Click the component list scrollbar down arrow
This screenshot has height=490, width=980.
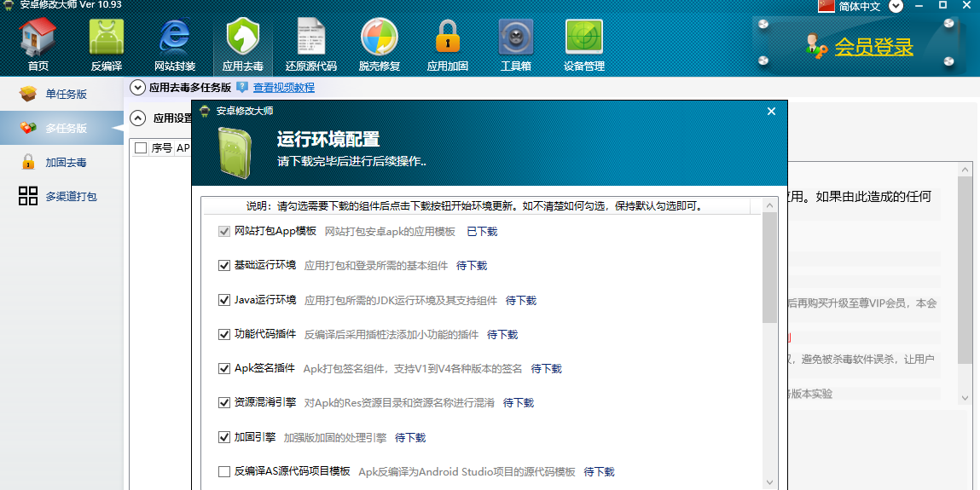point(769,481)
